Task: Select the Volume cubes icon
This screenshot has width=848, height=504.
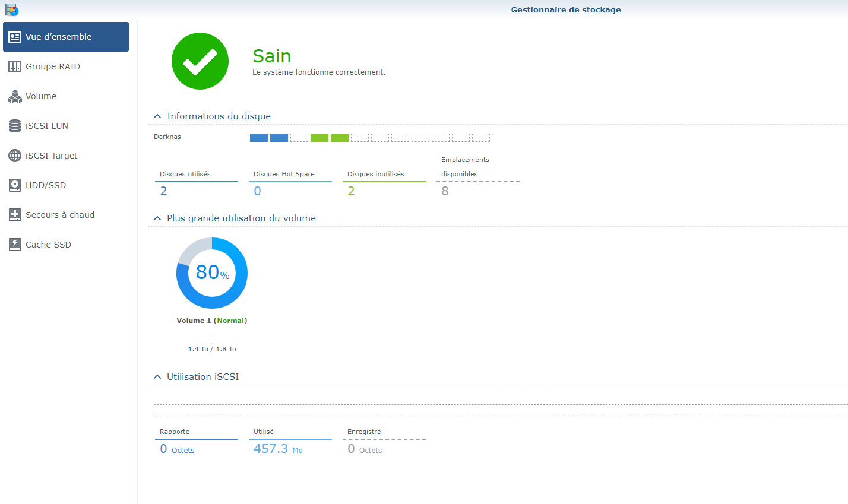Action: 15,96
